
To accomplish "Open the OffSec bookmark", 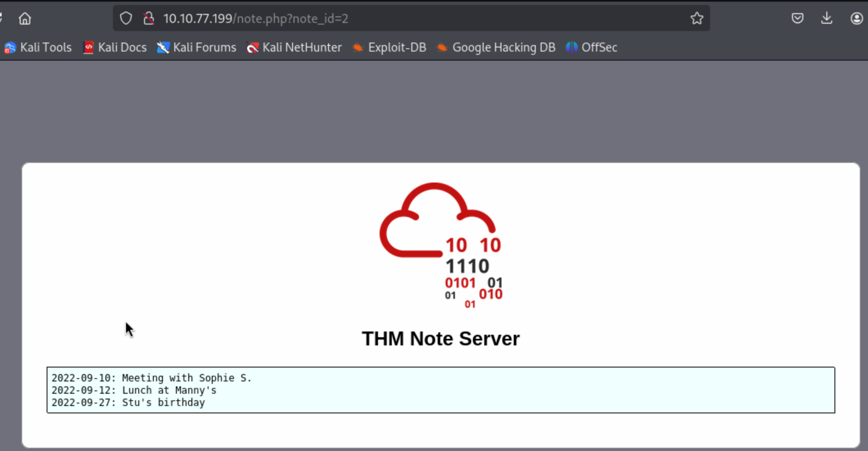I will (591, 47).
